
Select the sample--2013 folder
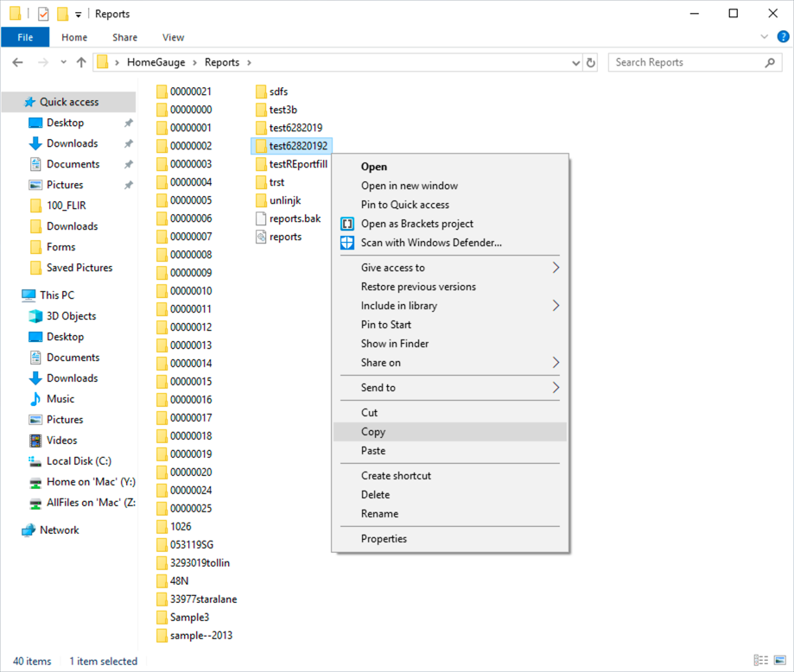[x=195, y=636]
